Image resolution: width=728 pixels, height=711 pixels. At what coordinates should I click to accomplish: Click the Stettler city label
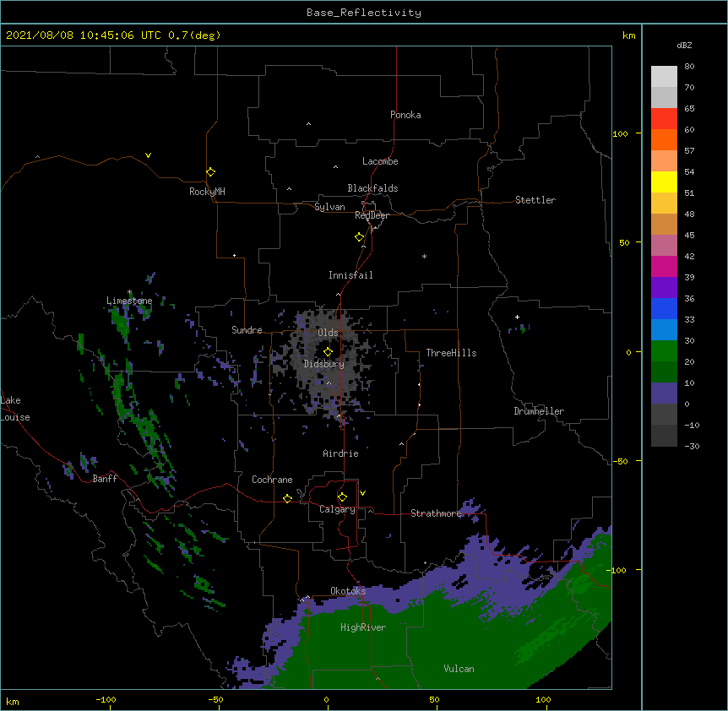click(x=535, y=200)
